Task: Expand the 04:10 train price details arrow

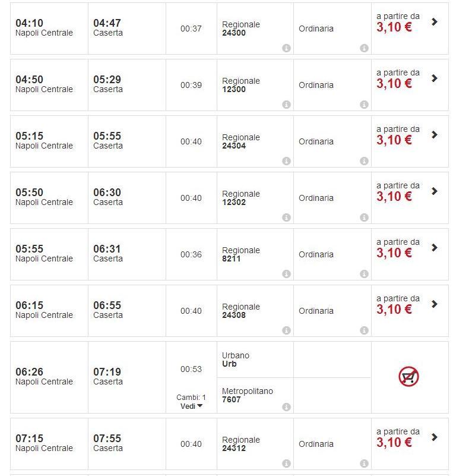Action: coord(435,22)
